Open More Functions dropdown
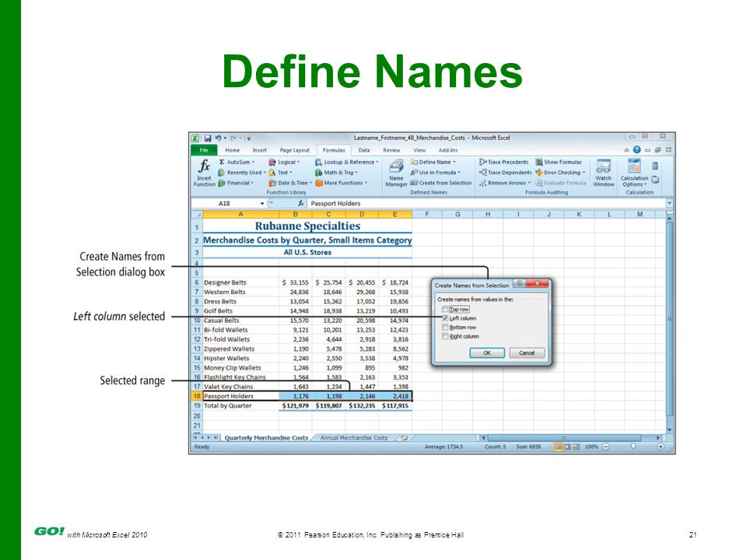The height and width of the screenshot is (560, 747). [341, 183]
